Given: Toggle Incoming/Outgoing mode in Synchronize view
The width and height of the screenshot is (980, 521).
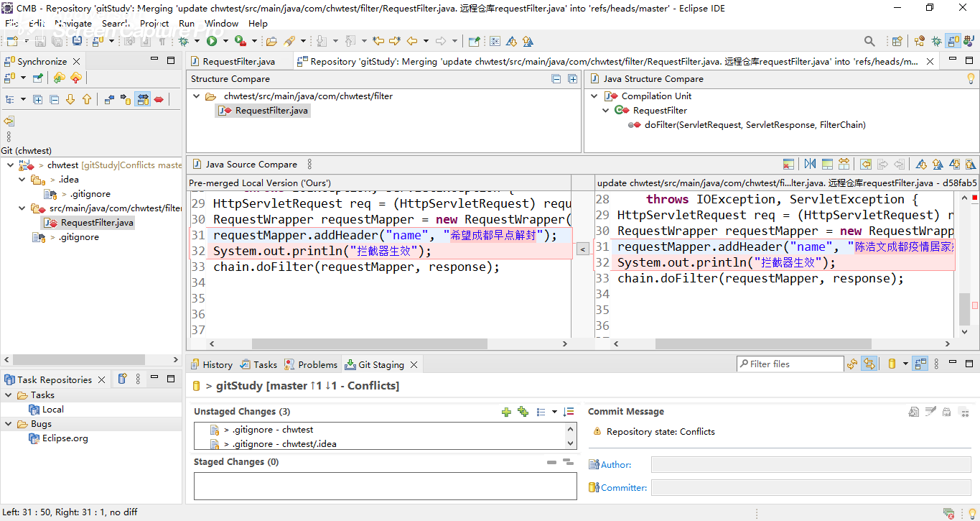Looking at the screenshot, I should pyautogui.click(x=142, y=100).
